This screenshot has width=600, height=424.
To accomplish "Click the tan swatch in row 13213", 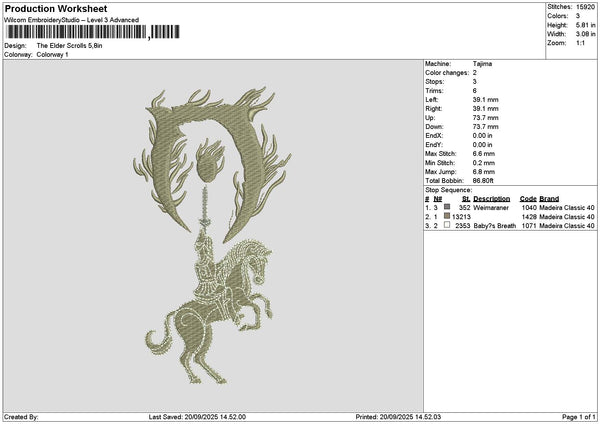I will click(x=447, y=216).
